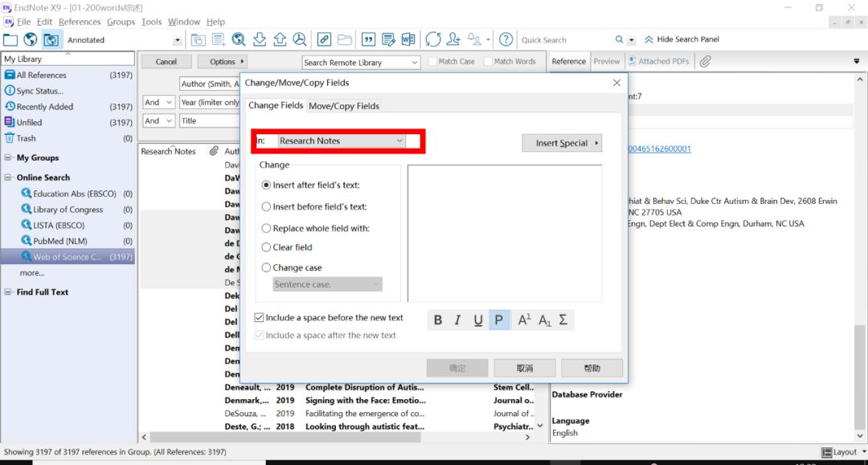Apply Italic formatting in Change Fields dialog
The image size is (868, 465).
pos(457,320)
